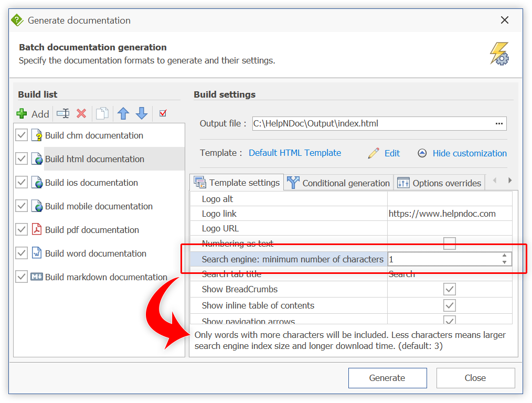Select the Add build icon
The width and height of the screenshot is (532, 403).
point(22,113)
